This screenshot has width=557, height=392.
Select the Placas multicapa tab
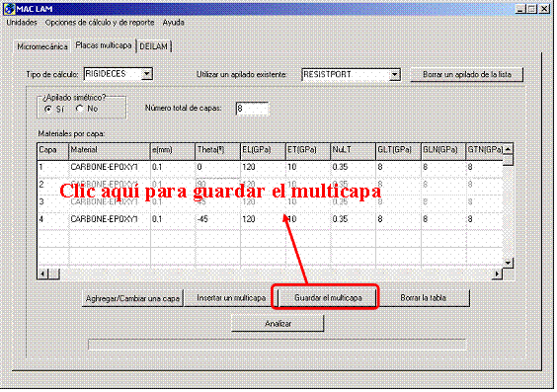104,45
